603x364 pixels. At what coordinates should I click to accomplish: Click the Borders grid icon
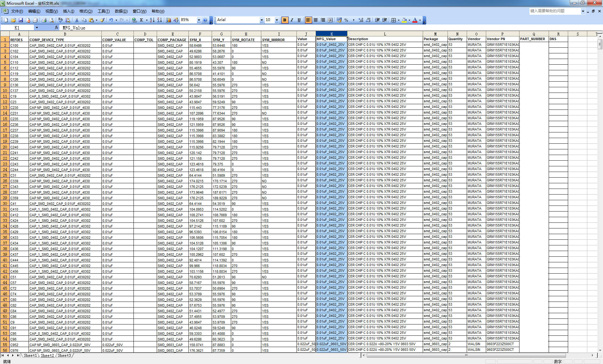[x=394, y=20]
